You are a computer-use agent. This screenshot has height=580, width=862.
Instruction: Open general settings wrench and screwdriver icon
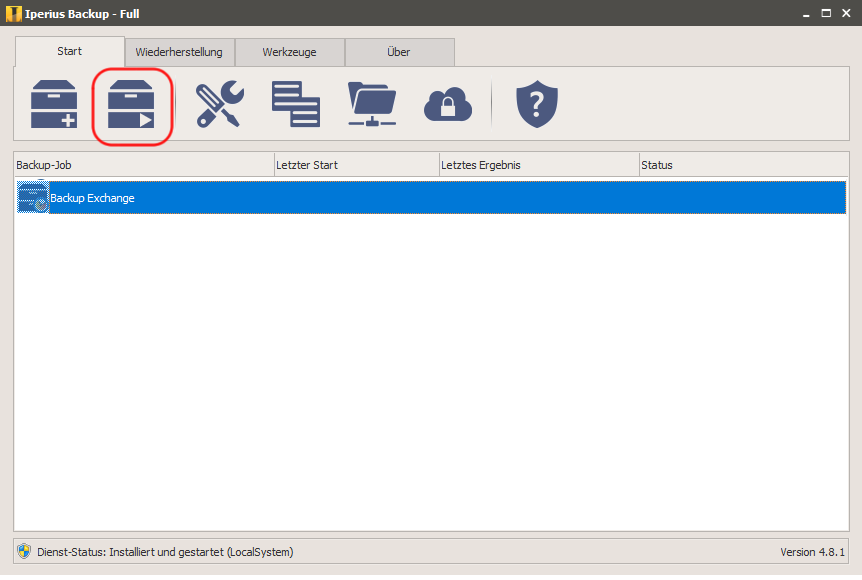point(220,104)
